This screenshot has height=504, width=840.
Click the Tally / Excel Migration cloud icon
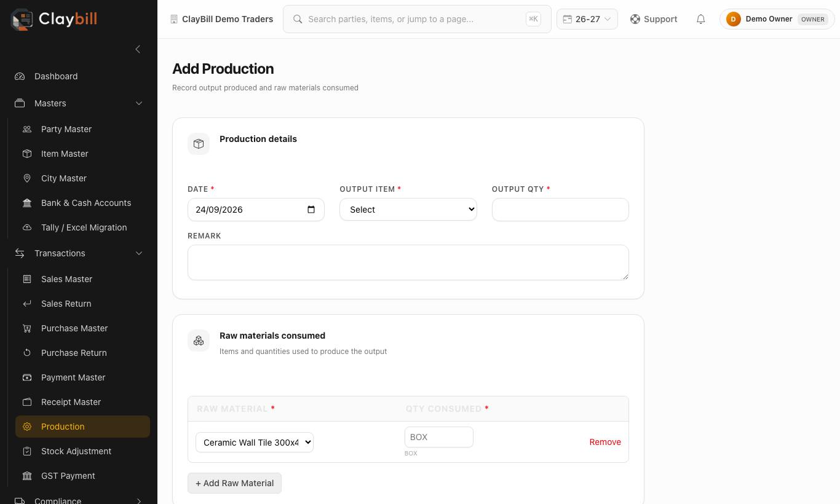pos(27,227)
